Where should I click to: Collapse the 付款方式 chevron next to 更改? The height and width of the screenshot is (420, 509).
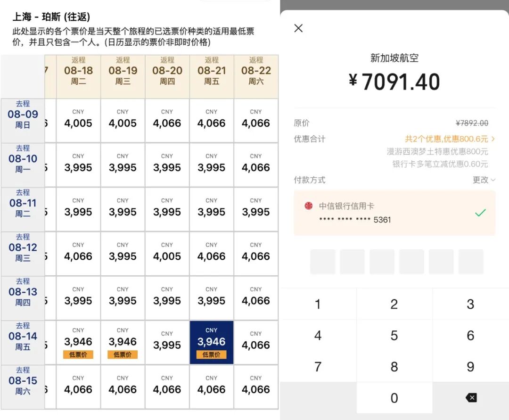pos(494,180)
